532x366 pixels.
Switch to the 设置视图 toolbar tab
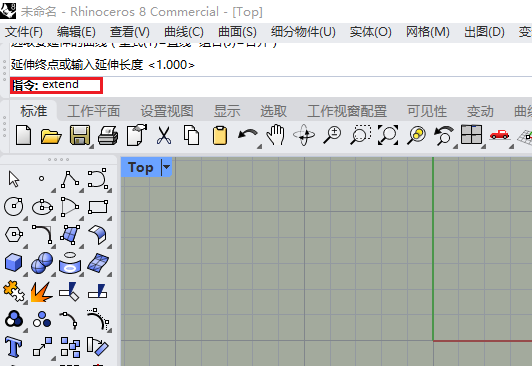coord(167,111)
